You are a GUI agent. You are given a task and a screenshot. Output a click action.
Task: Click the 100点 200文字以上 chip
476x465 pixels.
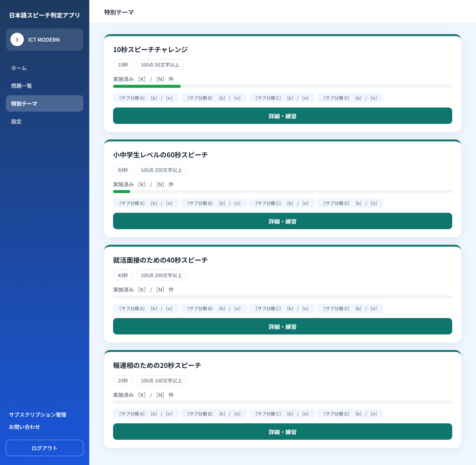[x=161, y=275]
